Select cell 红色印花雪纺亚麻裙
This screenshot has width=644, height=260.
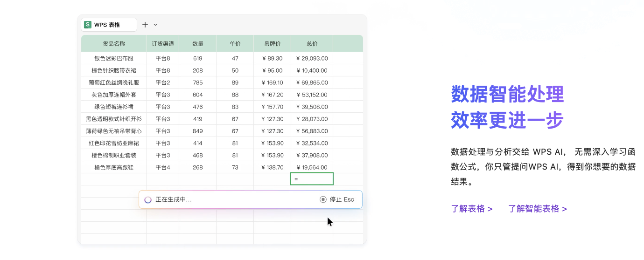[x=114, y=143]
